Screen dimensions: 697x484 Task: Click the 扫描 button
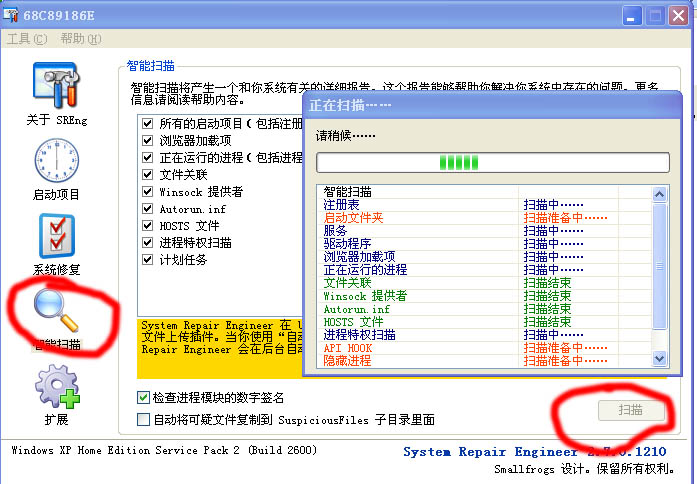point(631,410)
